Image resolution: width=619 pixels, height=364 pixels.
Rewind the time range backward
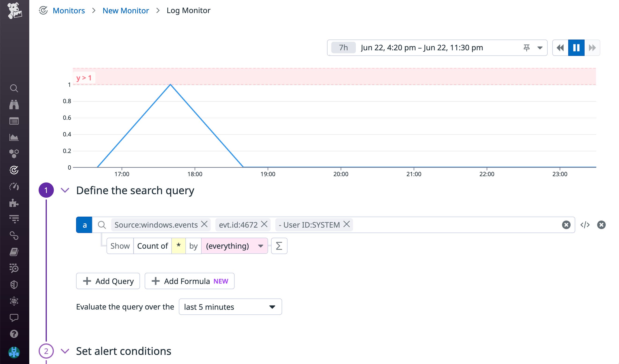560,48
